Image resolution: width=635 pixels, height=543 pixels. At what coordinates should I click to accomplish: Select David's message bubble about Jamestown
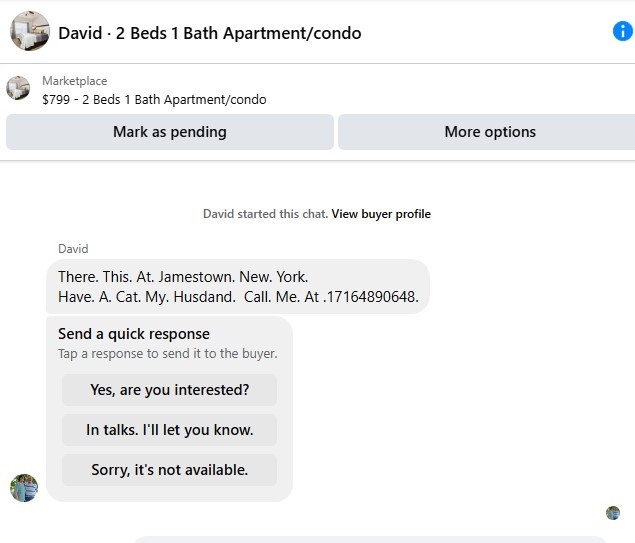tap(238, 287)
